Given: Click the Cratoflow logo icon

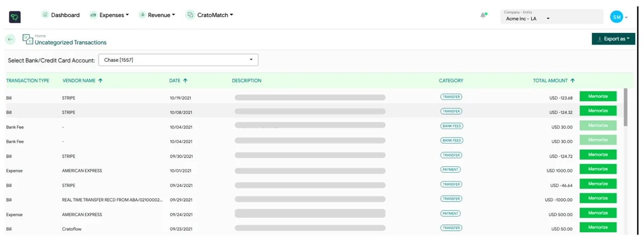Looking at the screenshot, I should point(14,17).
